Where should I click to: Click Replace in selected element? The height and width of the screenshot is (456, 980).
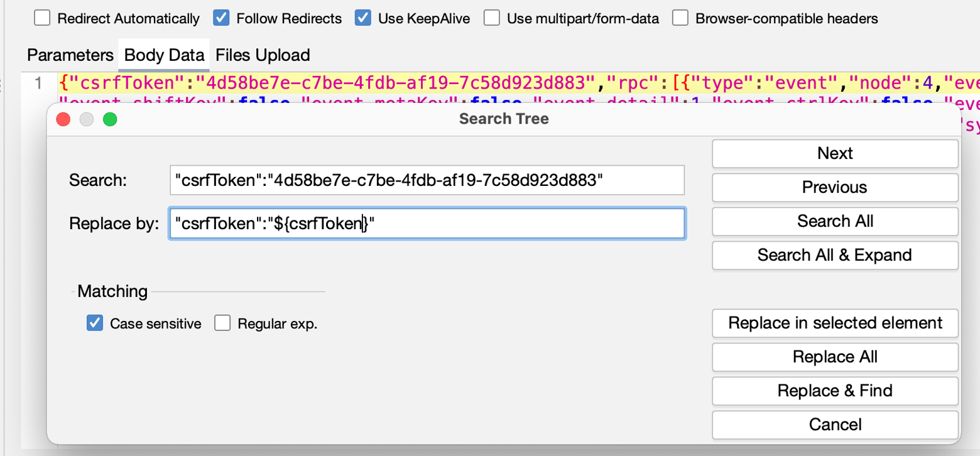(834, 323)
